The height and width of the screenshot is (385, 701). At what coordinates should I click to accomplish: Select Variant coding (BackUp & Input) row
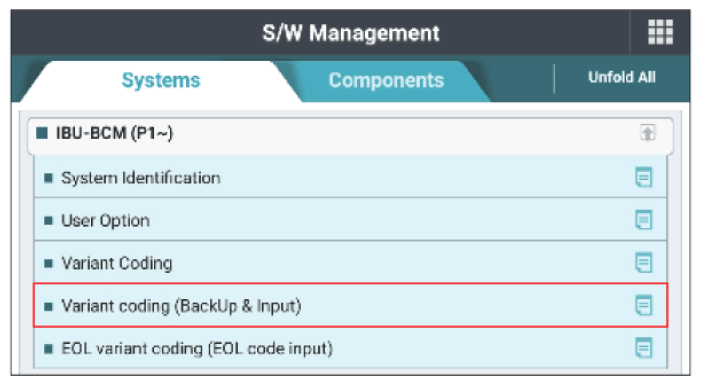(x=350, y=305)
